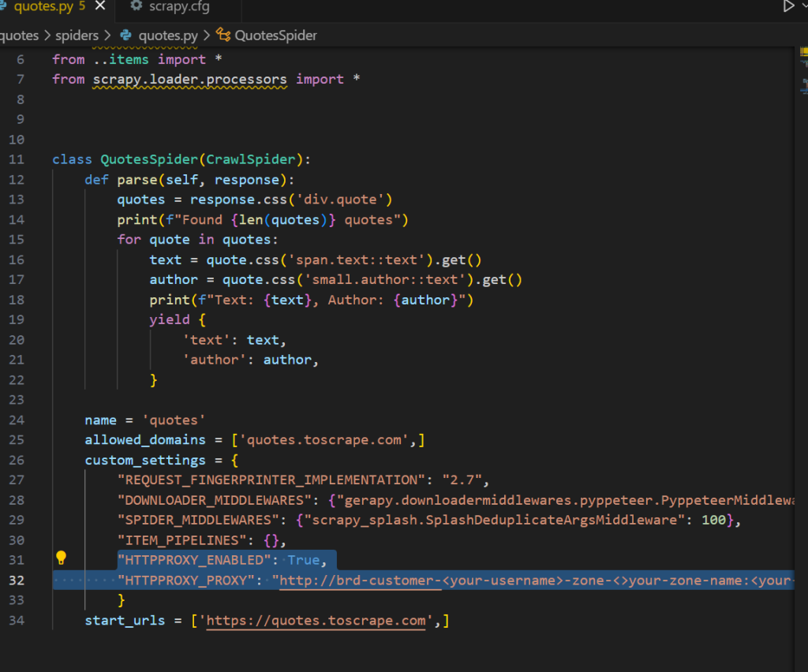Click the minimap on the right edge
Screen dimensions: 808x672
[803, 79]
